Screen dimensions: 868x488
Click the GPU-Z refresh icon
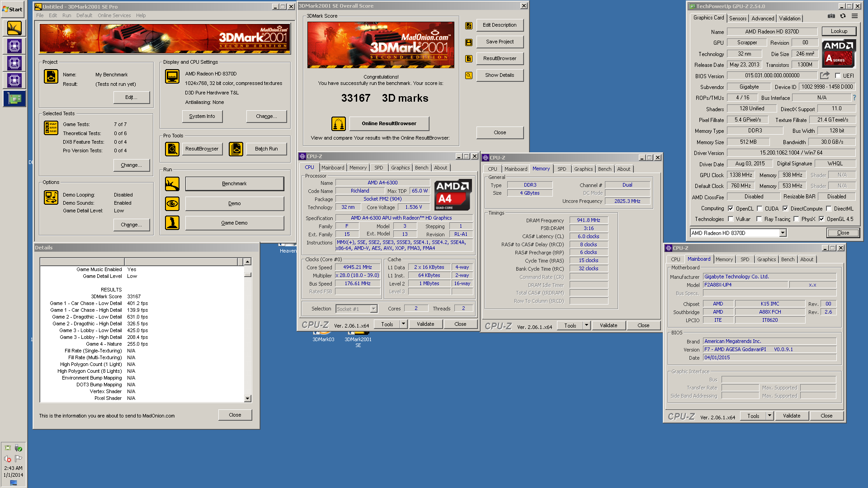point(843,16)
